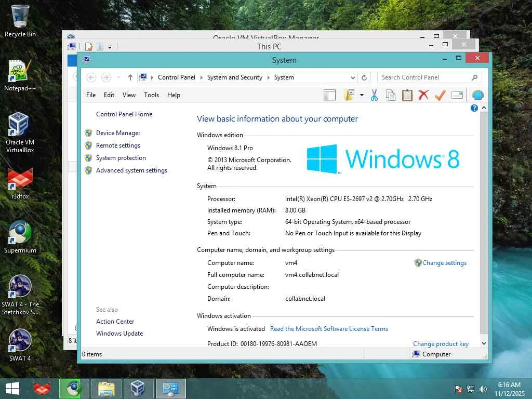532x399 pixels.
Task: Click the computer icon in address bar
Action: 143,77
